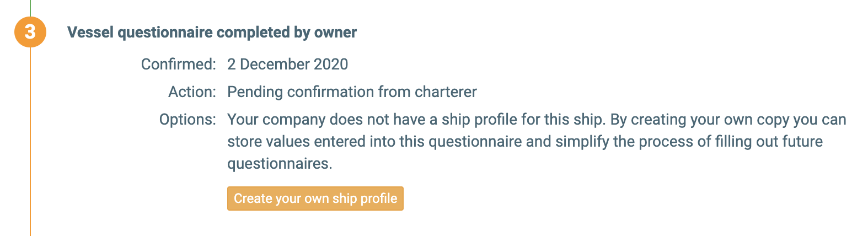The height and width of the screenshot is (236, 868).
Task: Click the sentence starting with Your company
Action: pos(414,120)
